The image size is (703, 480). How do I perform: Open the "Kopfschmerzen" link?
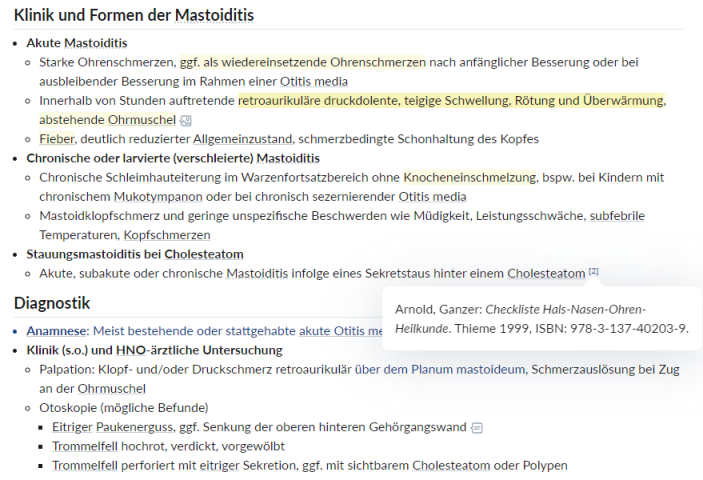167,234
